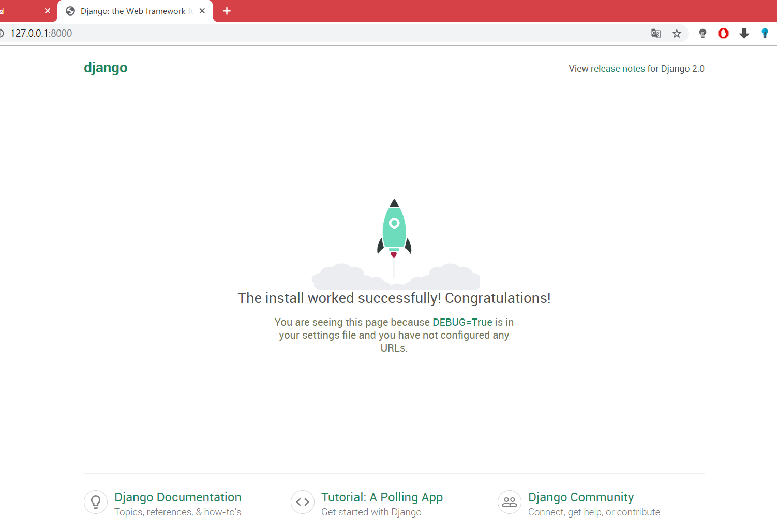The width and height of the screenshot is (777, 532).
Task: Open Tutorial: A Polling App
Action: pyautogui.click(x=382, y=497)
